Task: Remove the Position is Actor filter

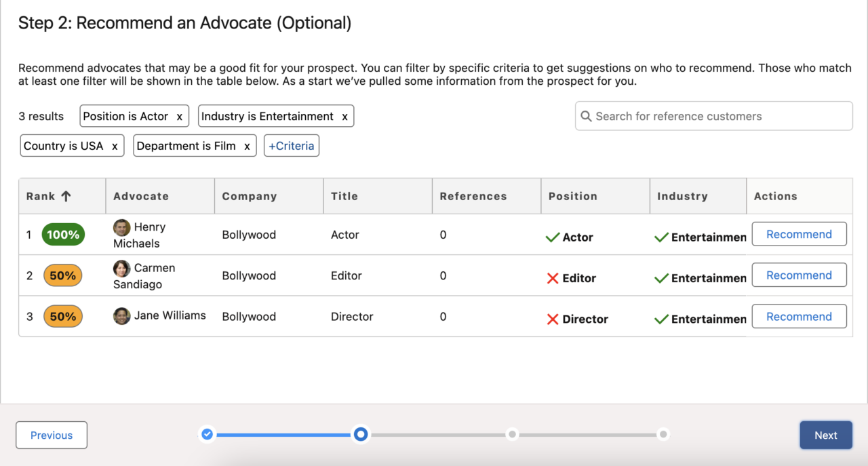Action: (179, 117)
